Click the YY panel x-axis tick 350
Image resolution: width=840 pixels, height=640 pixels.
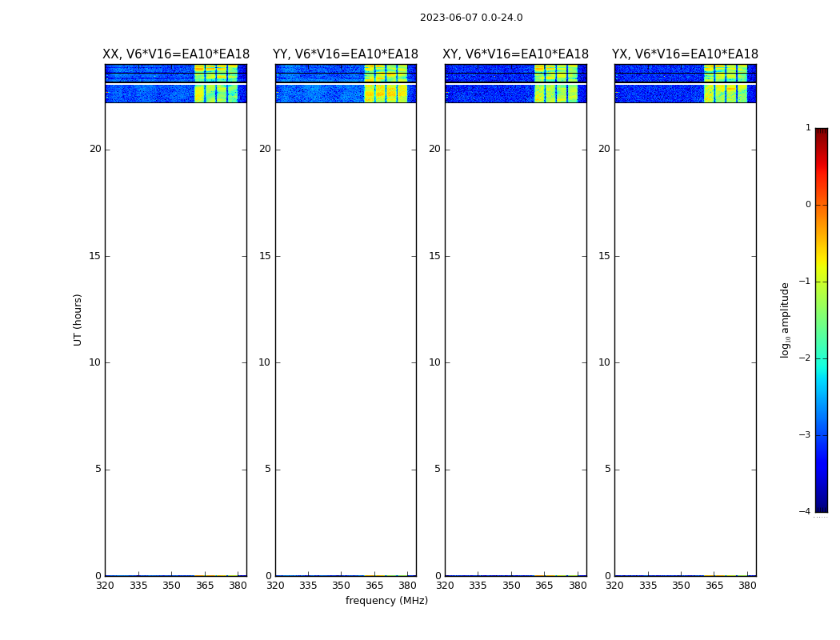(x=342, y=586)
